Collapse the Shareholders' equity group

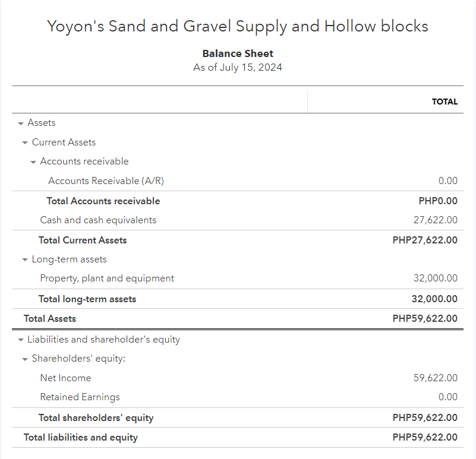tap(25, 359)
